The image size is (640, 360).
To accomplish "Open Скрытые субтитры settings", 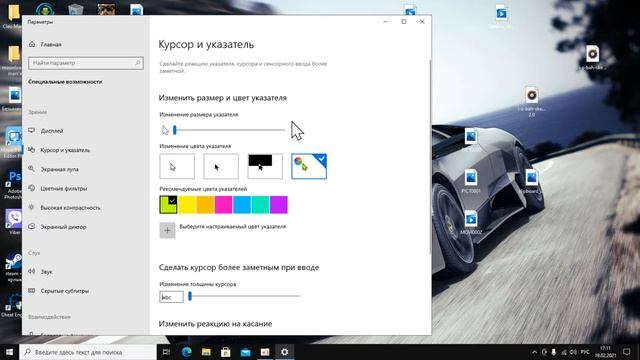I will pyautogui.click(x=64, y=291).
